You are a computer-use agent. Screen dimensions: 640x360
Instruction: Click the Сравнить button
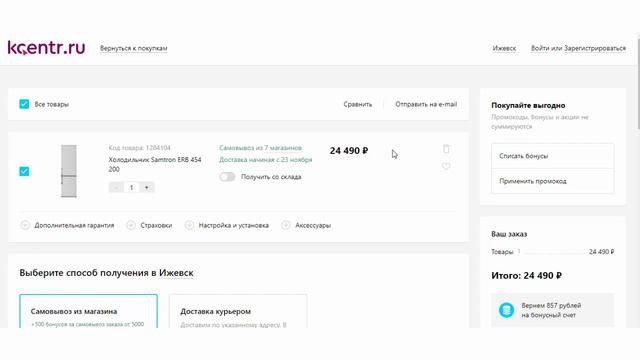358,104
